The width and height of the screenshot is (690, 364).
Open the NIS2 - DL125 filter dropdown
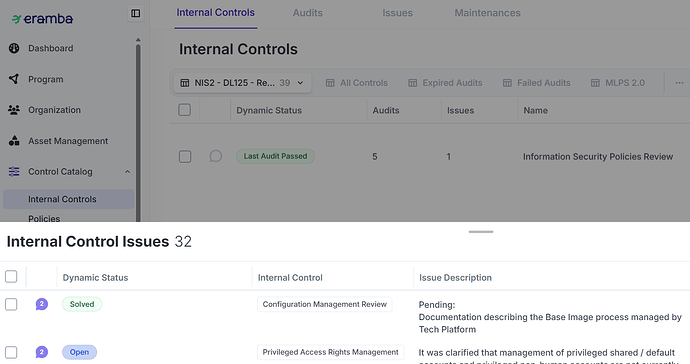click(242, 83)
